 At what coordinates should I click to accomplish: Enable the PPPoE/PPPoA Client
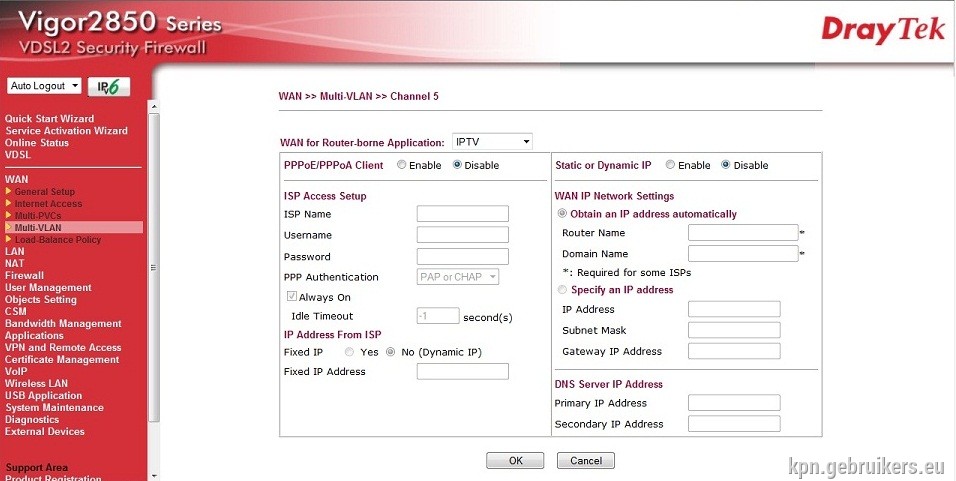(401, 165)
